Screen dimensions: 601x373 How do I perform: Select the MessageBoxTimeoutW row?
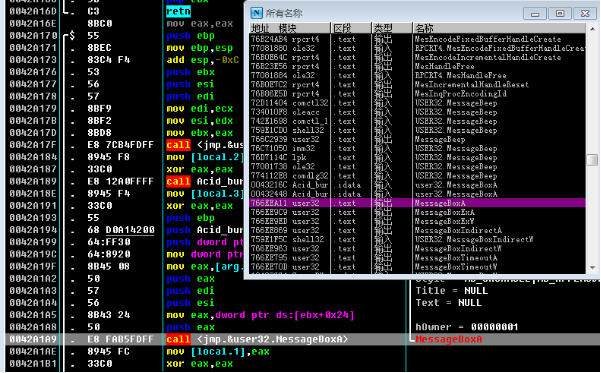[417, 267]
